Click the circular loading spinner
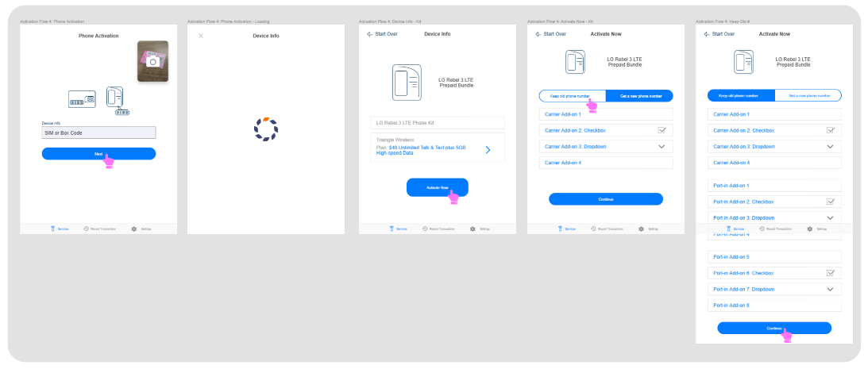The width and height of the screenshot is (868, 369). pos(266,131)
